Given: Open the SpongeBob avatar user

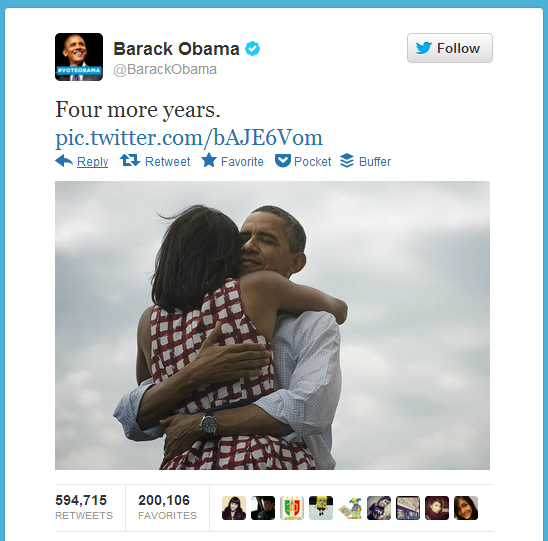Looking at the screenshot, I should pos(321,508).
